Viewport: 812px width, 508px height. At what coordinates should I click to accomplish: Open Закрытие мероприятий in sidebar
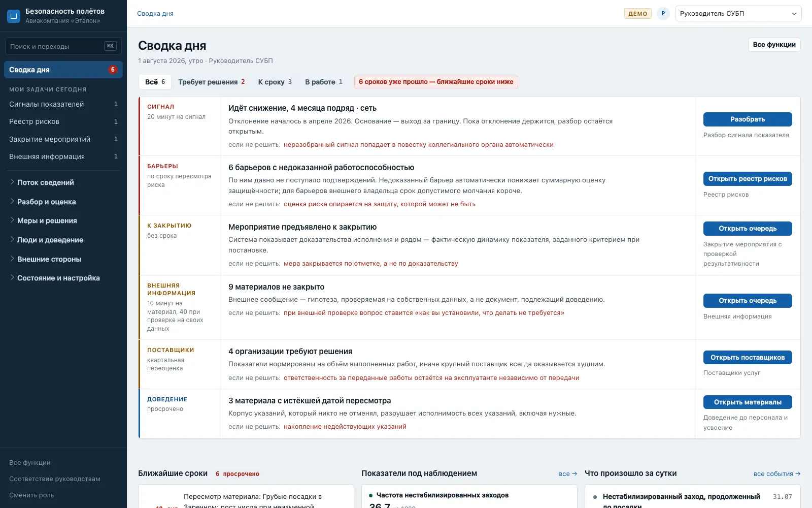(63, 139)
